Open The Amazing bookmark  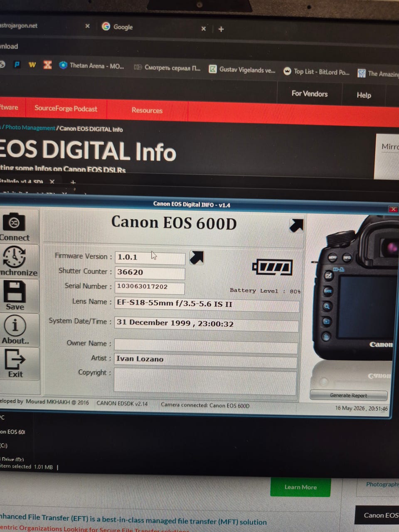click(378, 74)
